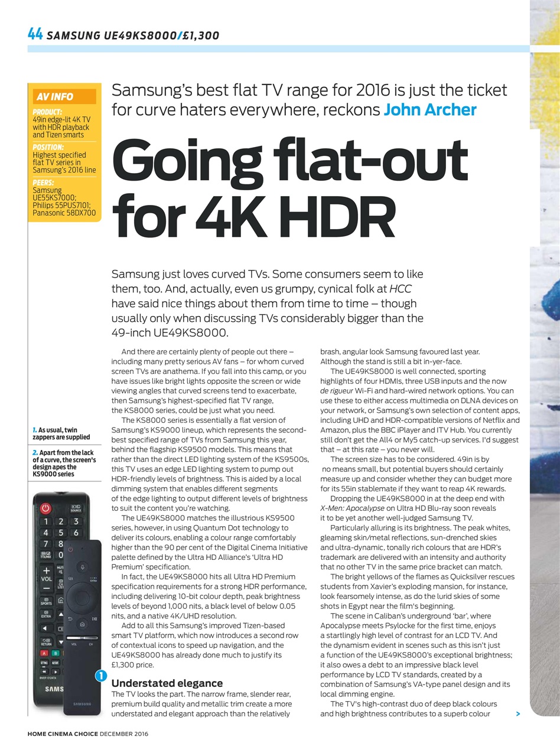
Task: Click the EXTRA button on the standard remote
Action: 46,615
